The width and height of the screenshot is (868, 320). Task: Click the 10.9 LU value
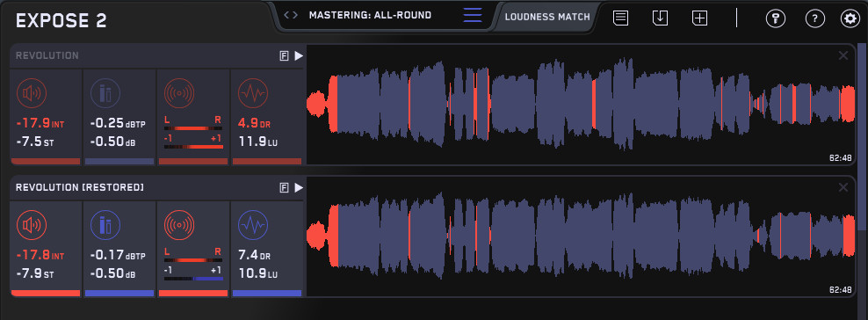coord(259,273)
